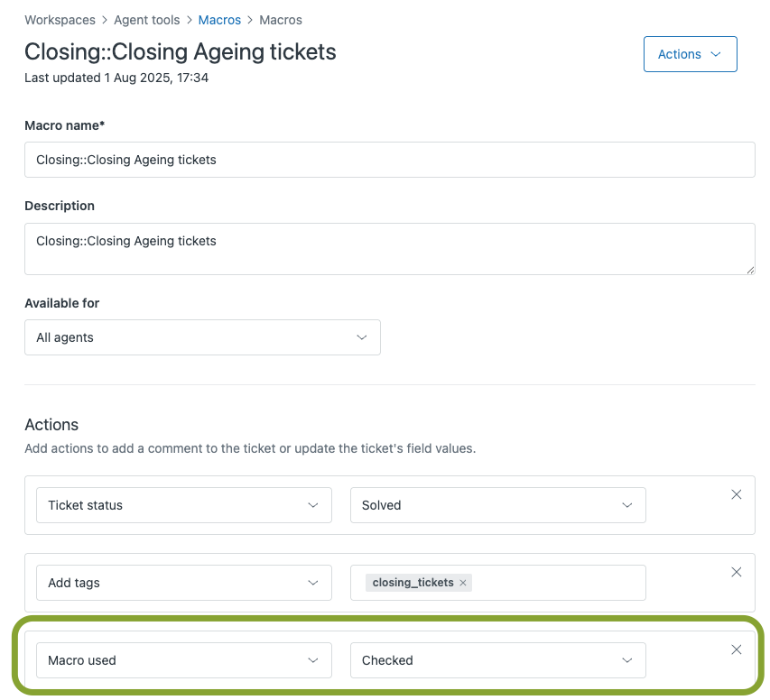This screenshot has width=770, height=700.
Task: Open the Actions button menu
Action: click(x=690, y=54)
